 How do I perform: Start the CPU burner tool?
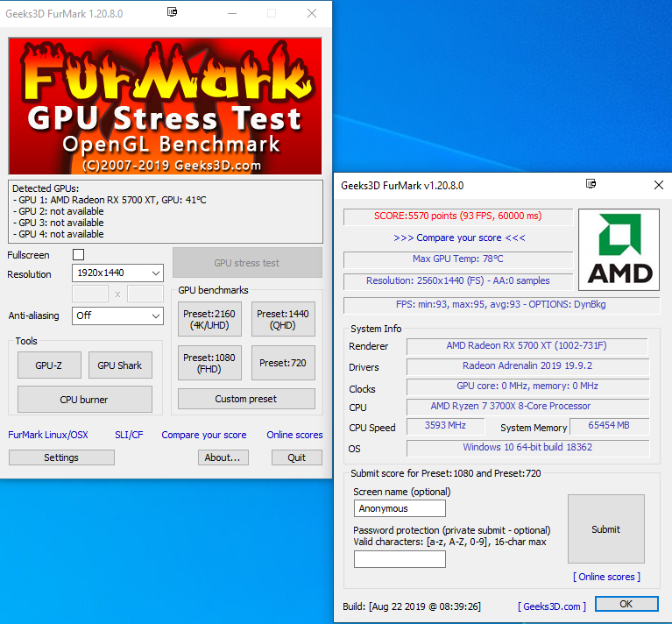click(x=85, y=400)
